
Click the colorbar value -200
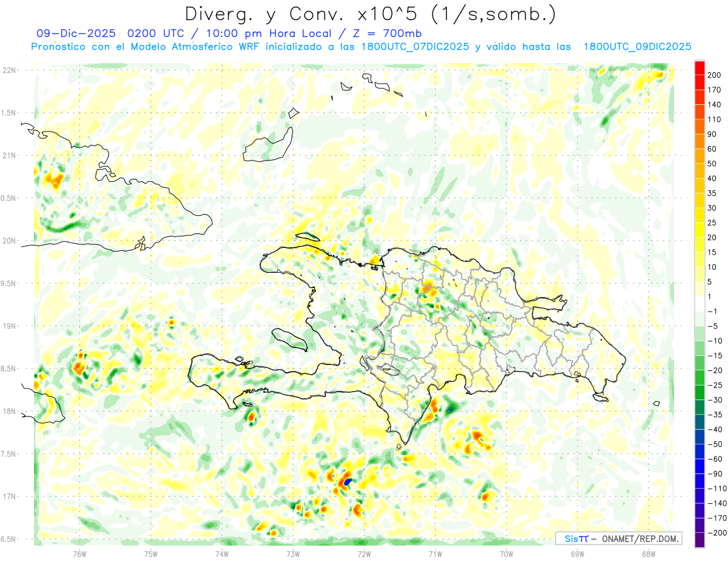click(x=718, y=533)
